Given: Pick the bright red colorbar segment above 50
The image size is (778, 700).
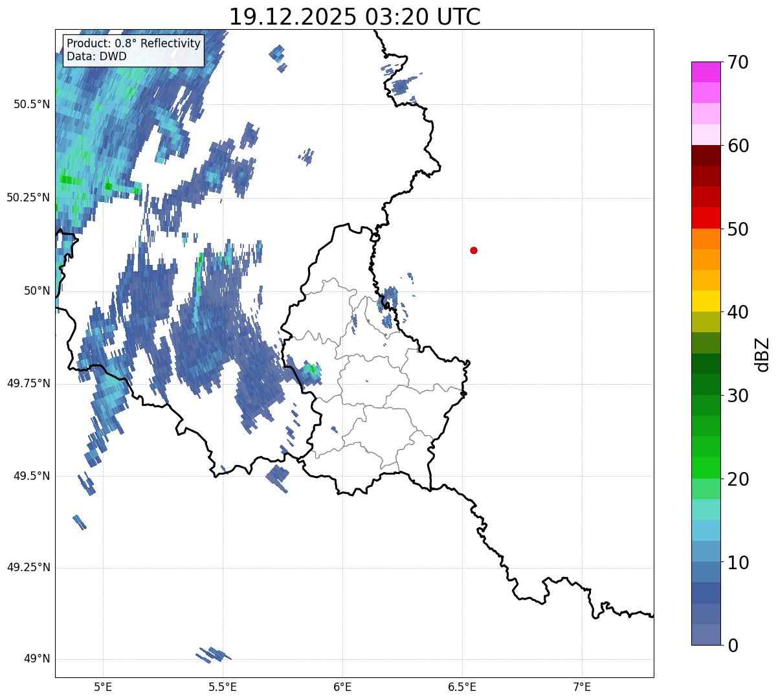Looking at the screenshot, I should [x=706, y=218].
